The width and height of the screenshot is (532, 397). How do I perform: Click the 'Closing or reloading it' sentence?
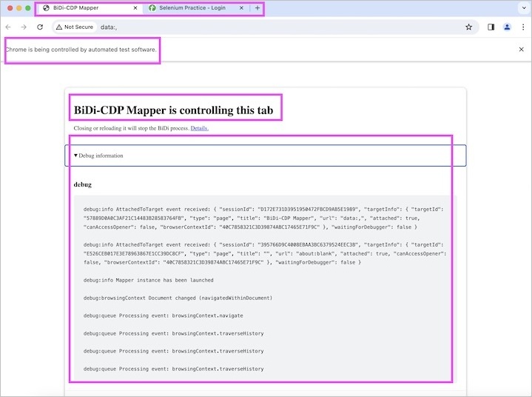tap(131, 128)
